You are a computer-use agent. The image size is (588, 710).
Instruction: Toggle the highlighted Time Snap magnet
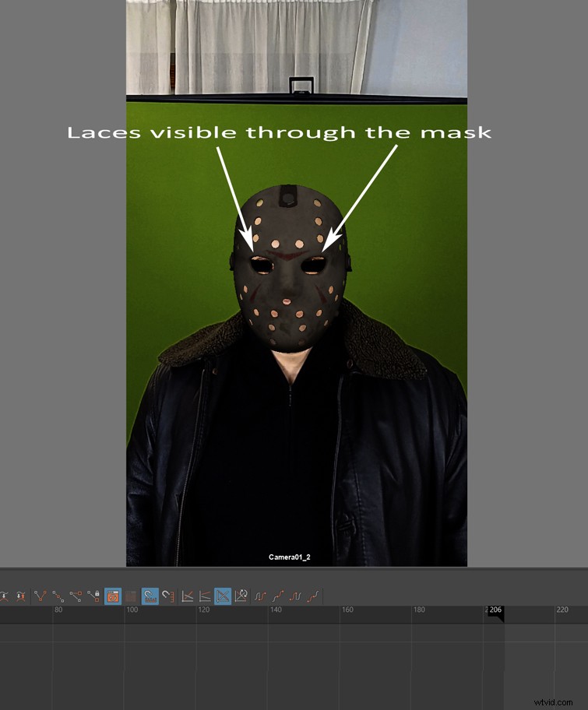point(150,597)
